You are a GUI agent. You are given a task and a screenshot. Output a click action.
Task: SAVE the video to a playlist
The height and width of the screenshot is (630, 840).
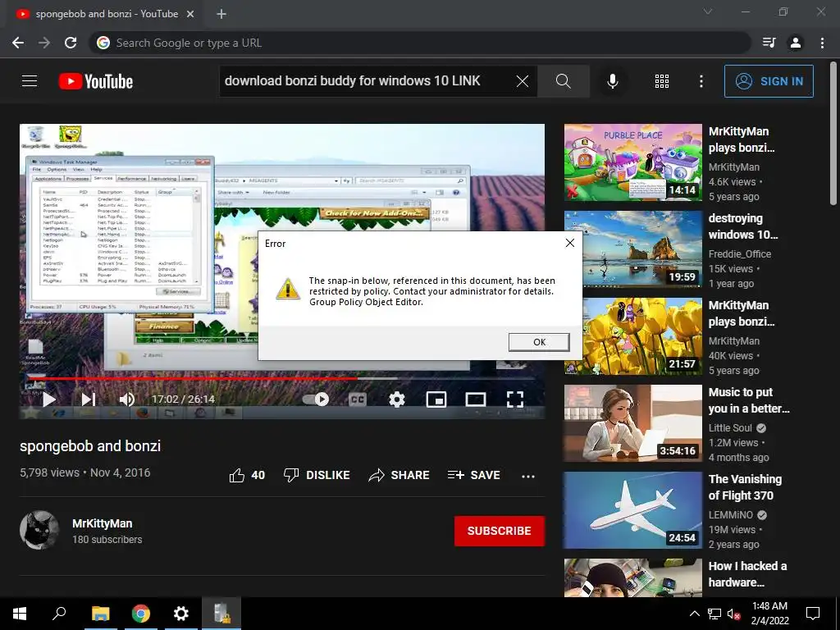[x=474, y=475]
